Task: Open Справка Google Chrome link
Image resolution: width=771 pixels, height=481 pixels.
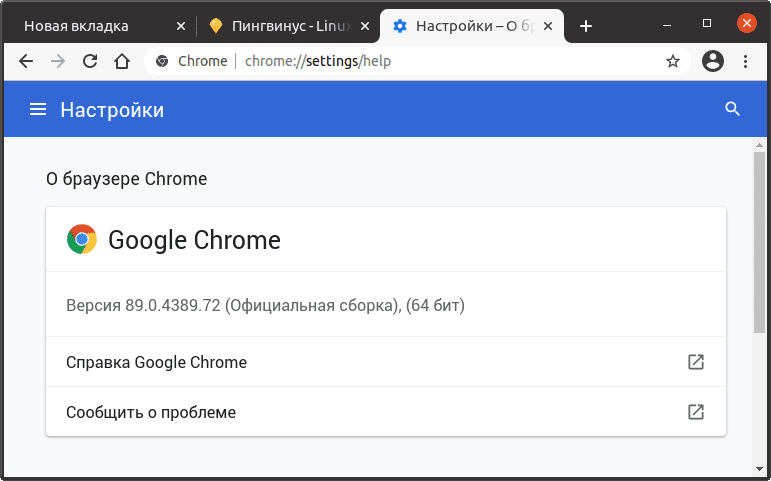Action: pos(156,362)
